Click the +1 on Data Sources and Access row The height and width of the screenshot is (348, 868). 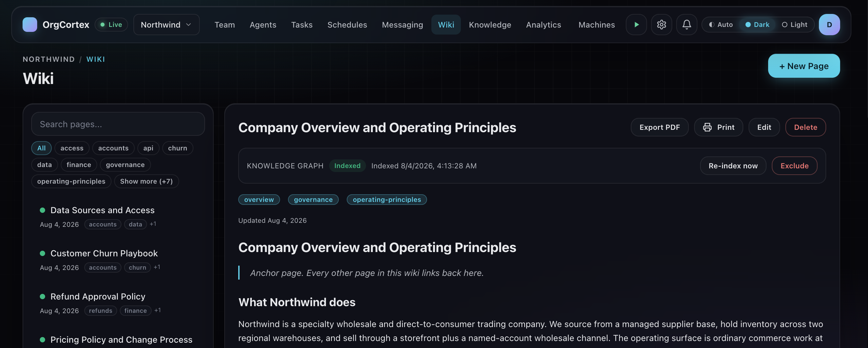coord(153,224)
